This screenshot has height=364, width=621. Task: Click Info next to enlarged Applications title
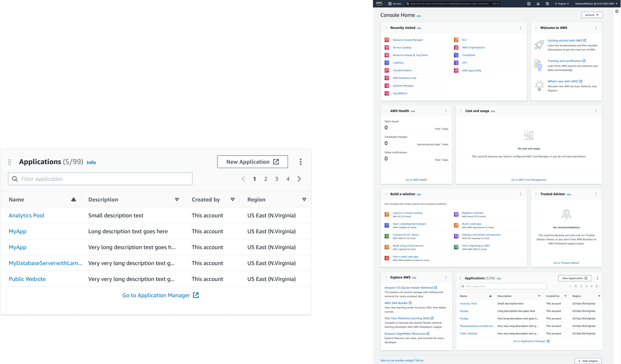click(91, 162)
